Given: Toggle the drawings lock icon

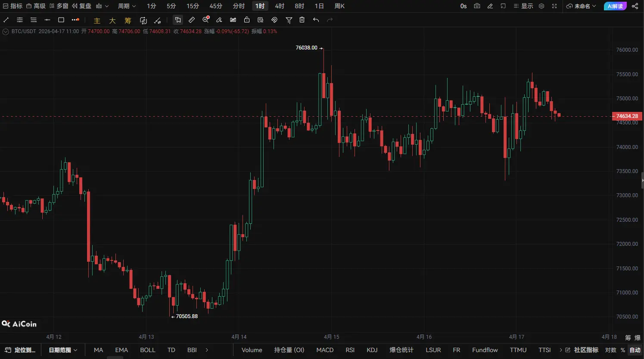Looking at the screenshot, I should point(247,20).
